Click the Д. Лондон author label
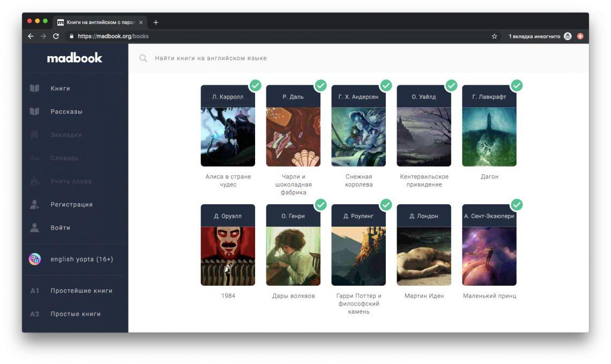Screen dimensions: 611x364 (424, 216)
